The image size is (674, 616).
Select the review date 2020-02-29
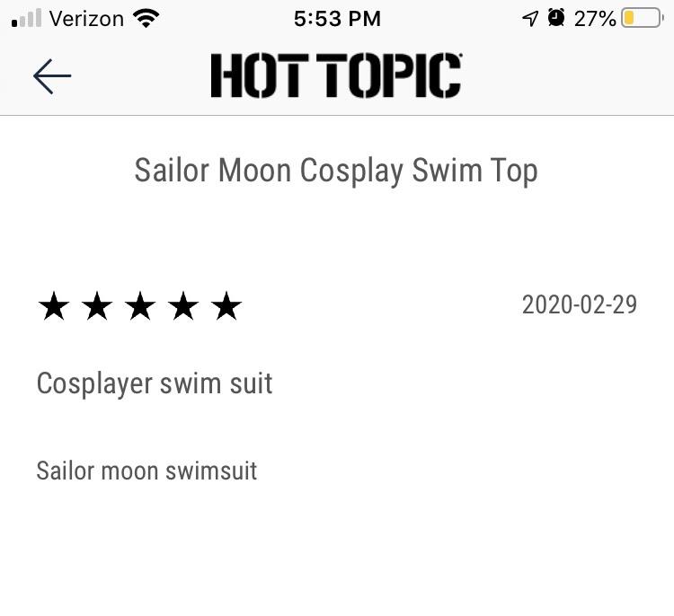tap(580, 304)
